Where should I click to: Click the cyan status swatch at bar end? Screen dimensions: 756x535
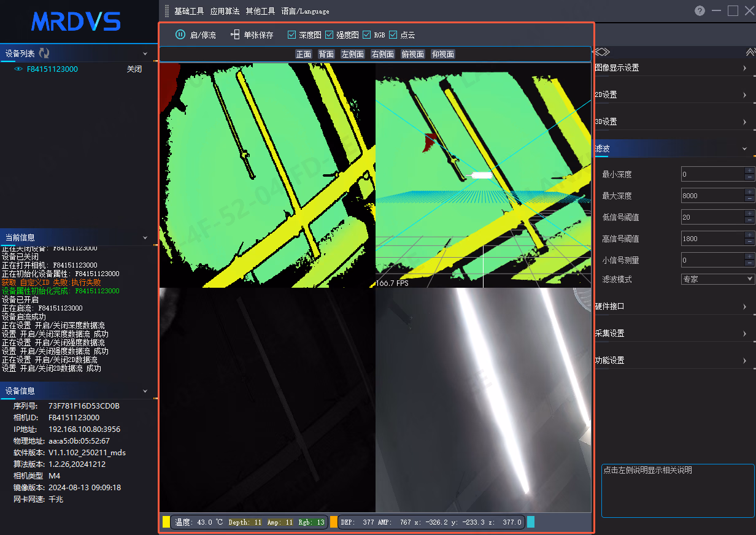coord(531,522)
